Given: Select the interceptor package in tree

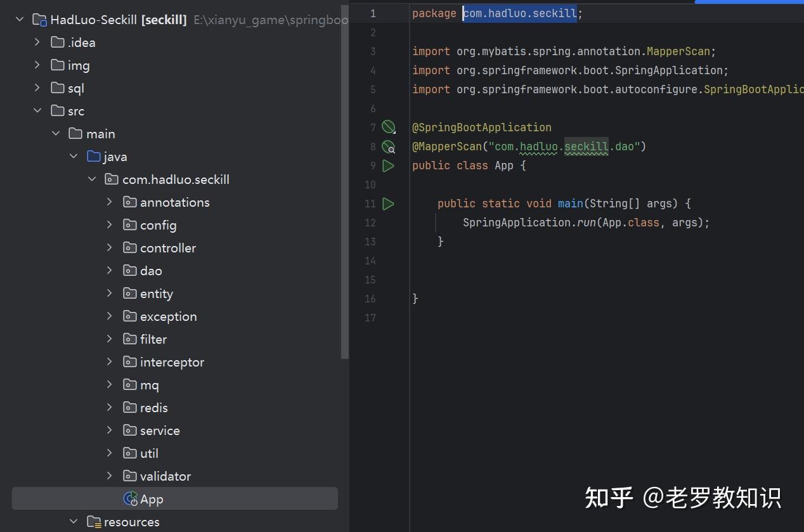Looking at the screenshot, I should (172, 362).
